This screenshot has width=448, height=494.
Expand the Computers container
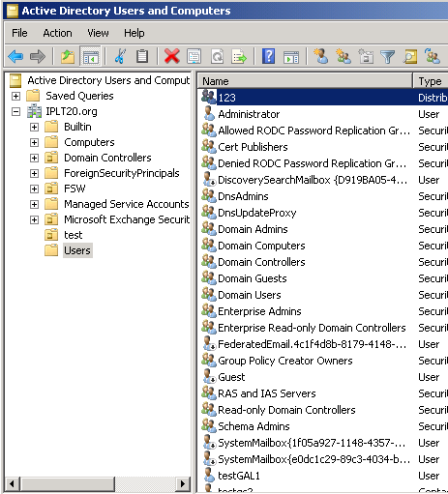tap(34, 142)
